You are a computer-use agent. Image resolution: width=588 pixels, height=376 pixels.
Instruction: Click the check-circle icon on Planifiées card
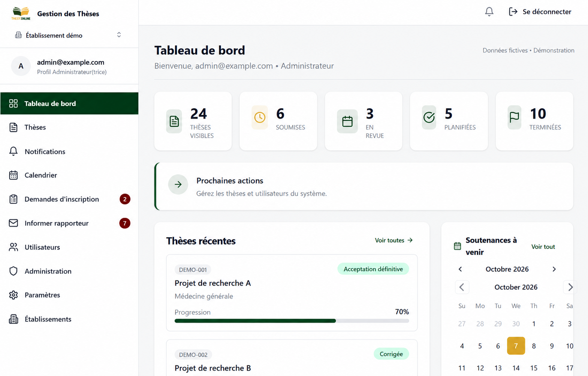[429, 117]
